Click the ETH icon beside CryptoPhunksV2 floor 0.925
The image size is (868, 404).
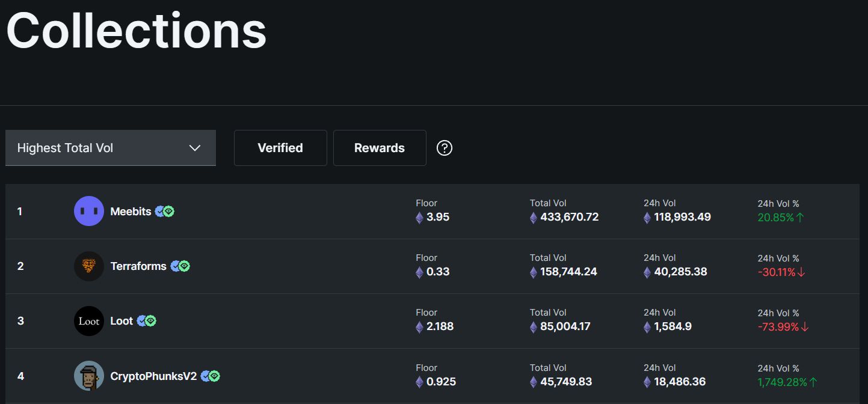pos(419,382)
